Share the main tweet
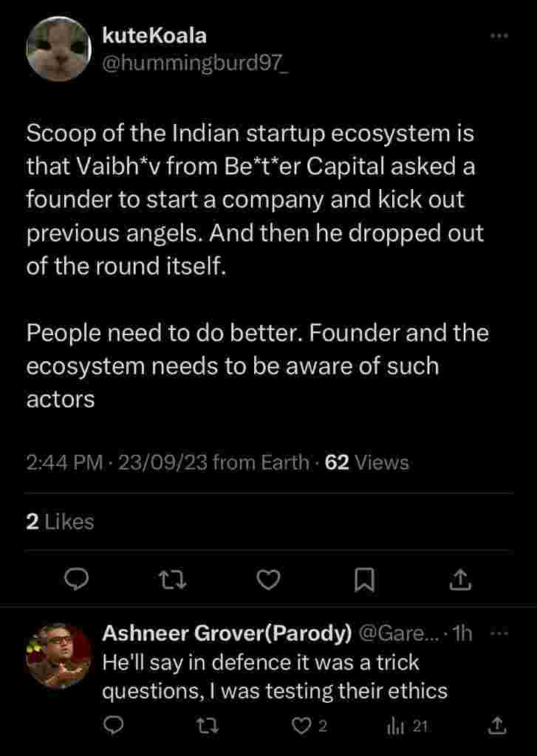 460,582
